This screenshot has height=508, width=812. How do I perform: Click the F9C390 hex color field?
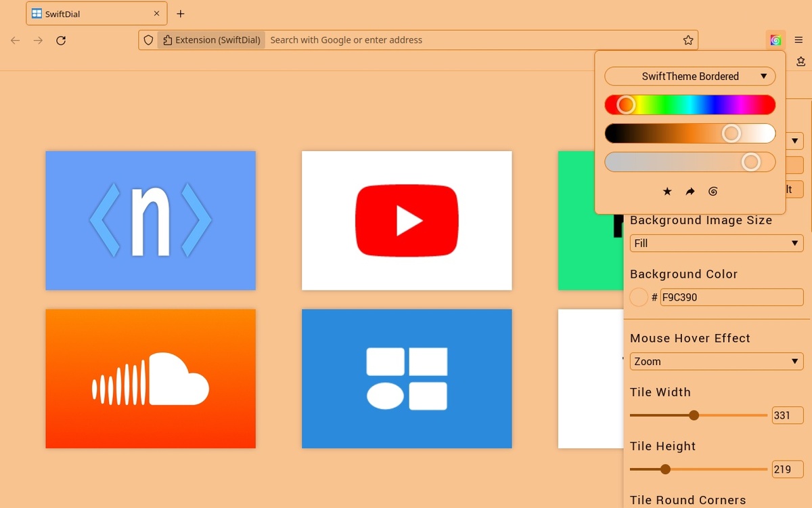[x=731, y=297]
